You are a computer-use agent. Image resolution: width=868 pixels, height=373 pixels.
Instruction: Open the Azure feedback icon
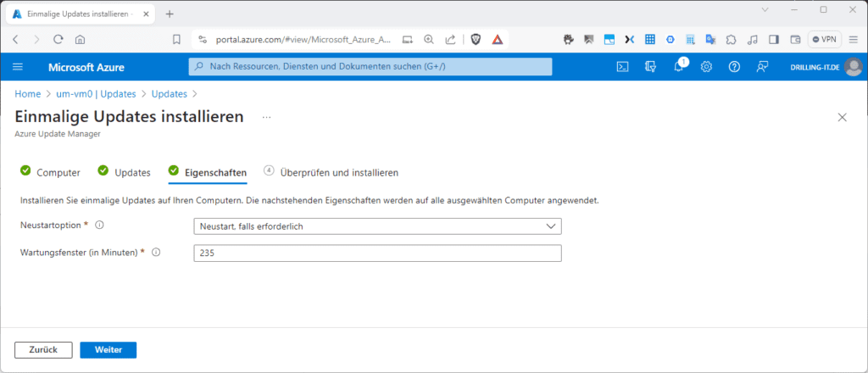point(762,67)
